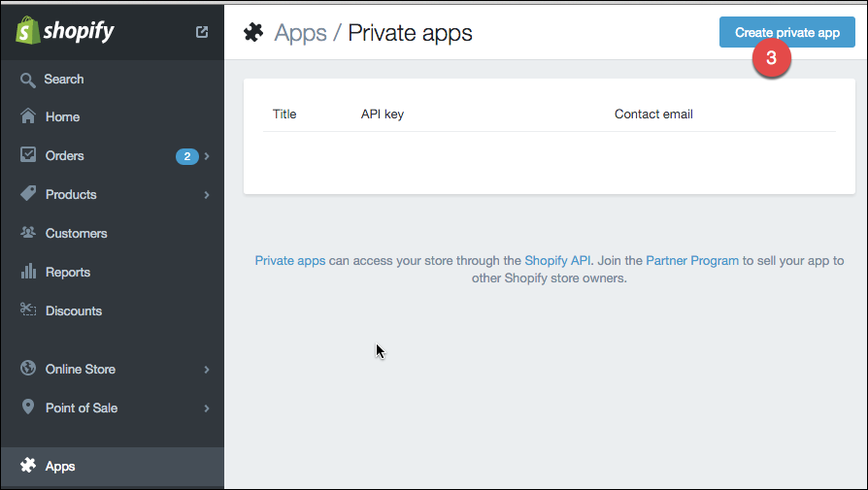The image size is (868, 490).
Task: Open the Search menu item
Action: pos(113,80)
